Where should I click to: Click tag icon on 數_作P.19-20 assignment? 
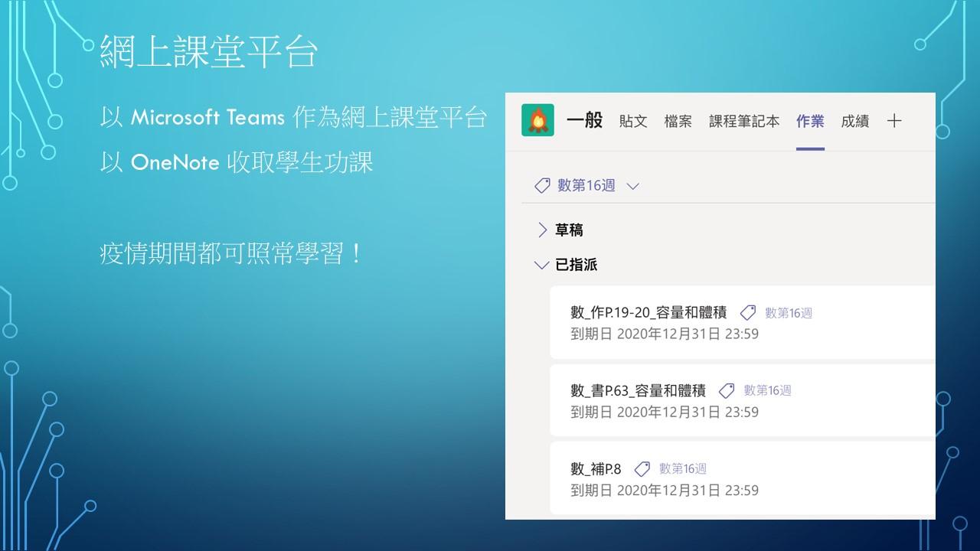click(748, 312)
